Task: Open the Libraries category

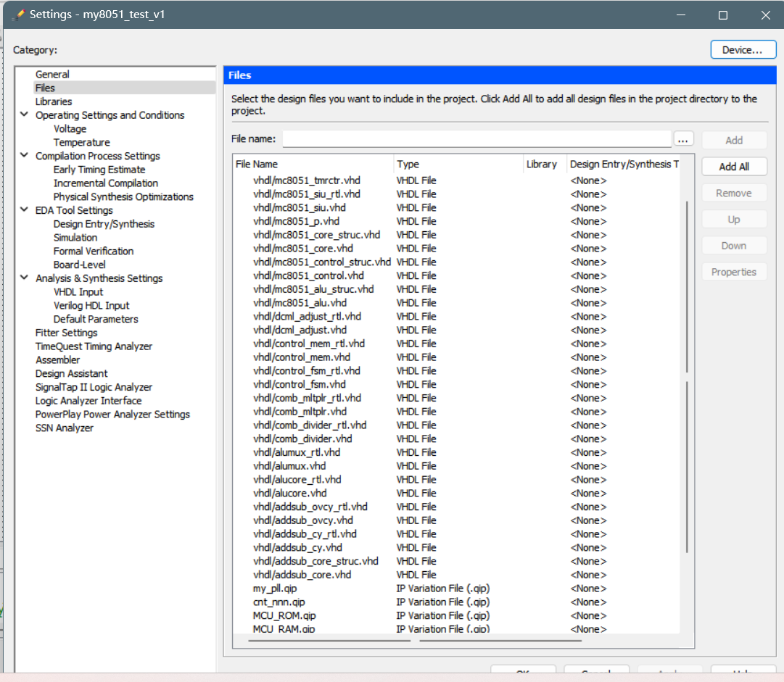Action: click(54, 101)
